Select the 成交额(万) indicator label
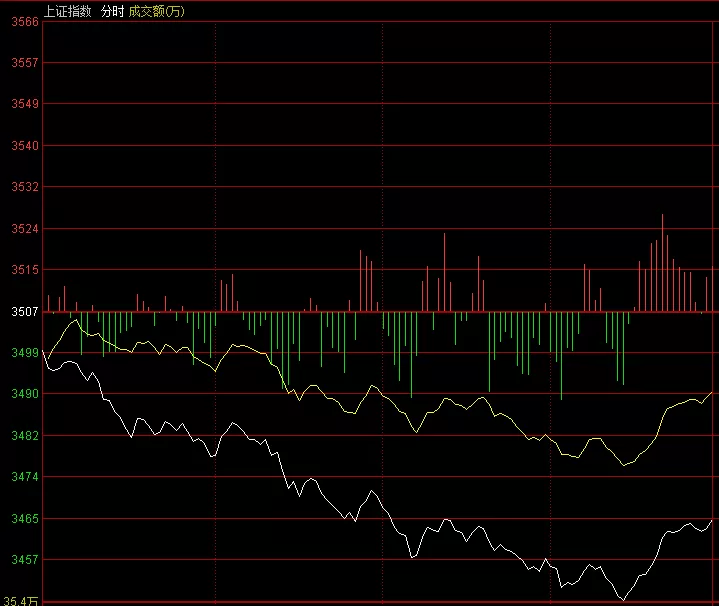 point(156,11)
